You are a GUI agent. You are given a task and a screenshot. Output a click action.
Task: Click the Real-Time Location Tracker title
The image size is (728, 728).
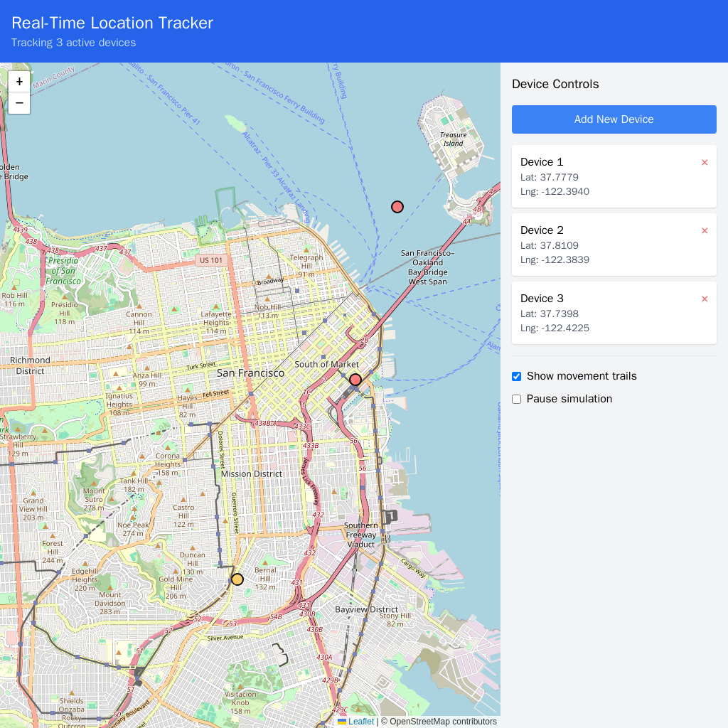click(112, 23)
